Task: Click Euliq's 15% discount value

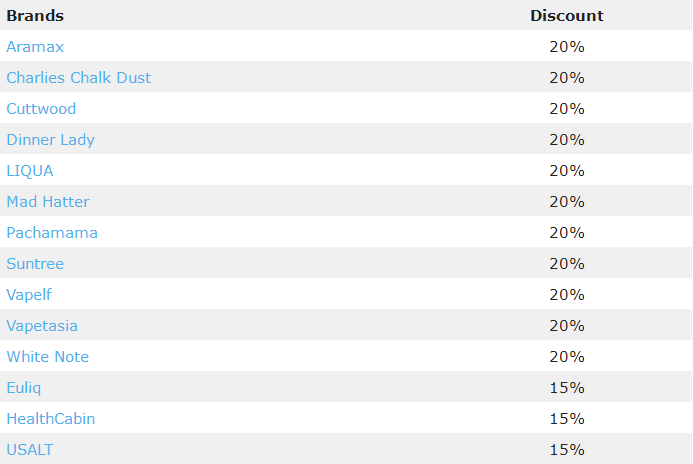Action: [x=567, y=388]
